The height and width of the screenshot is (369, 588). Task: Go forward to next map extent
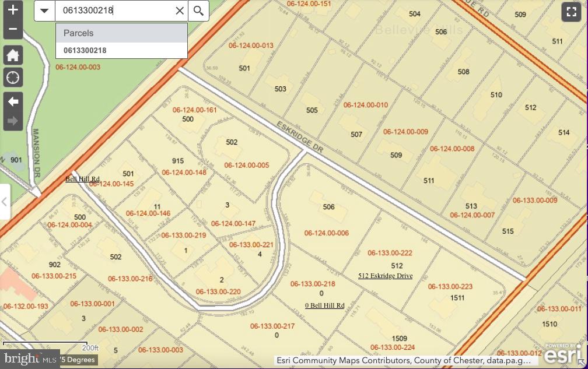coord(13,121)
